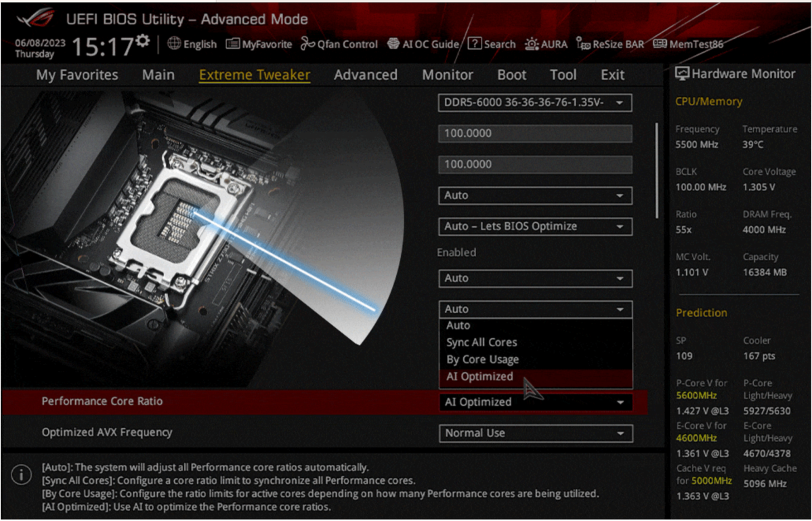812x521 pixels.
Task: Open AURA lighting settings
Action: [x=546, y=45]
